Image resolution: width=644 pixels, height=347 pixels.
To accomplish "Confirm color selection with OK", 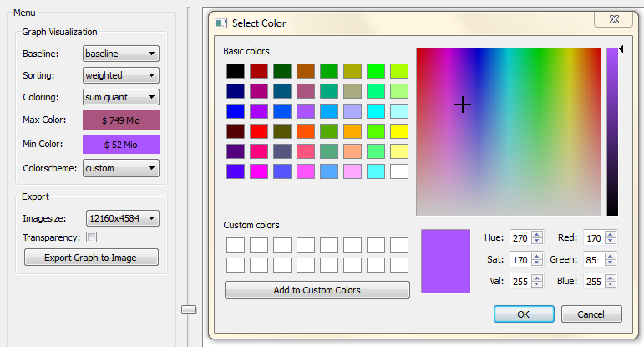I will coord(524,314).
